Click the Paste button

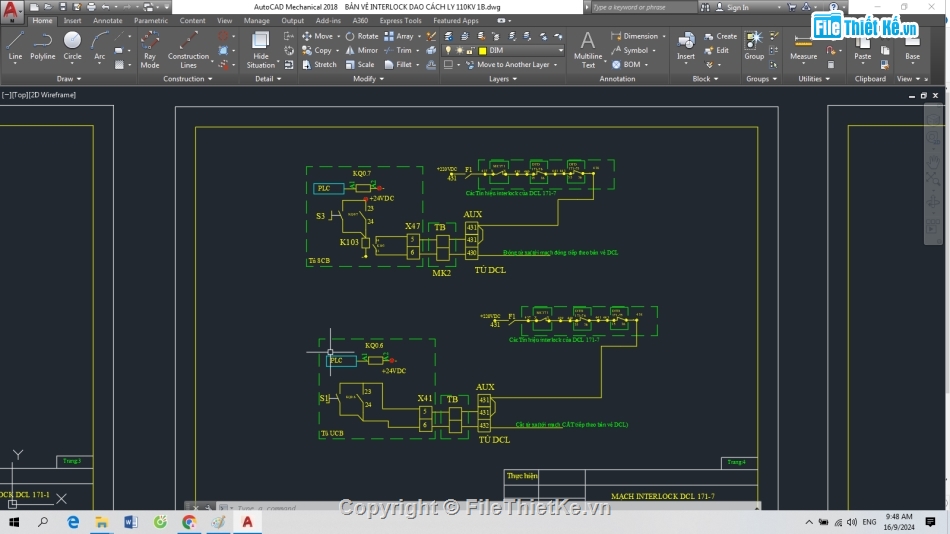(862, 47)
